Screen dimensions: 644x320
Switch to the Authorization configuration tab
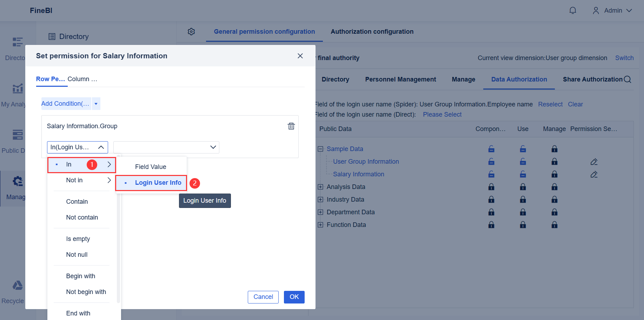[x=372, y=31]
